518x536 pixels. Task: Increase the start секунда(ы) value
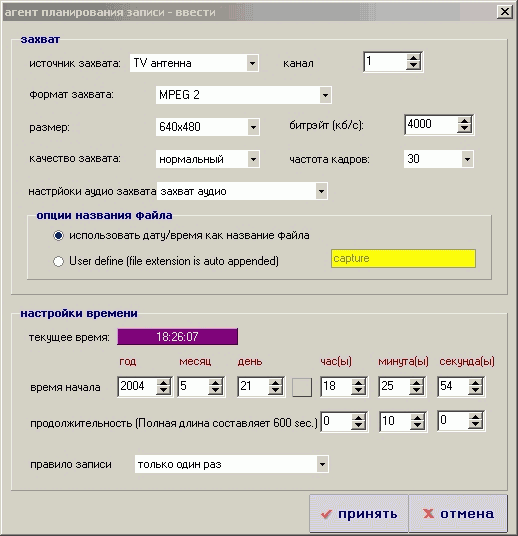(475, 383)
